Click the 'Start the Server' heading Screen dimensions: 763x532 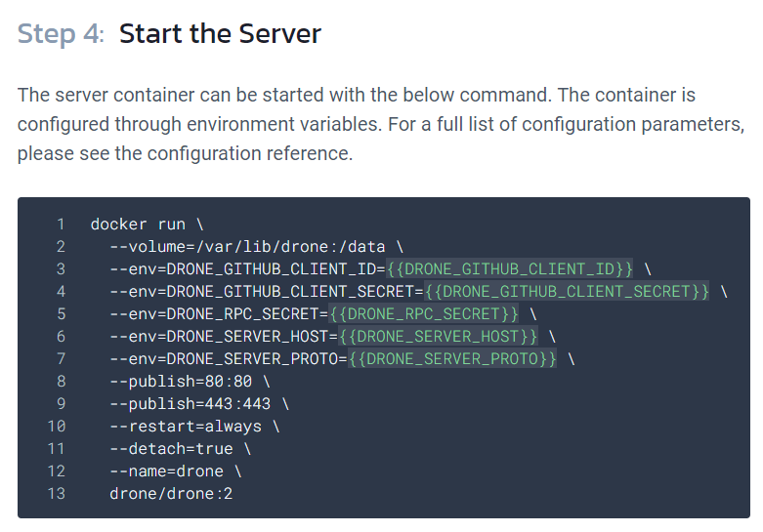(220, 34)
